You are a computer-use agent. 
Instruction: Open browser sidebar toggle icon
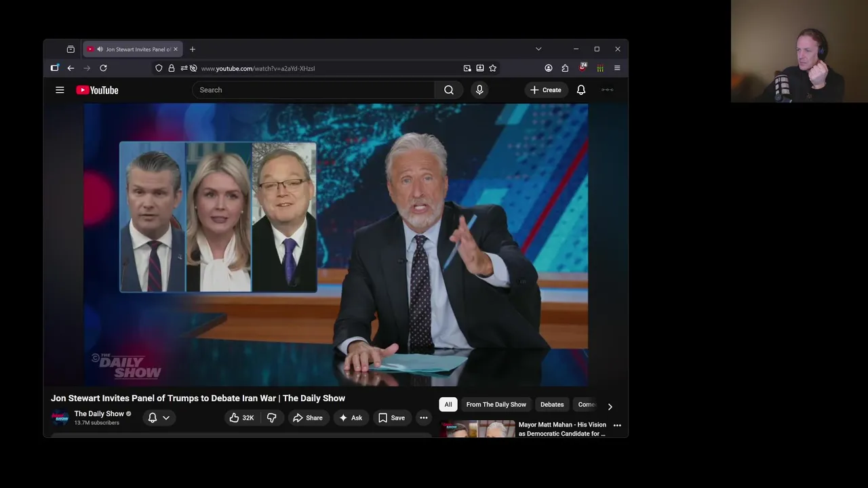coord(55,68)
